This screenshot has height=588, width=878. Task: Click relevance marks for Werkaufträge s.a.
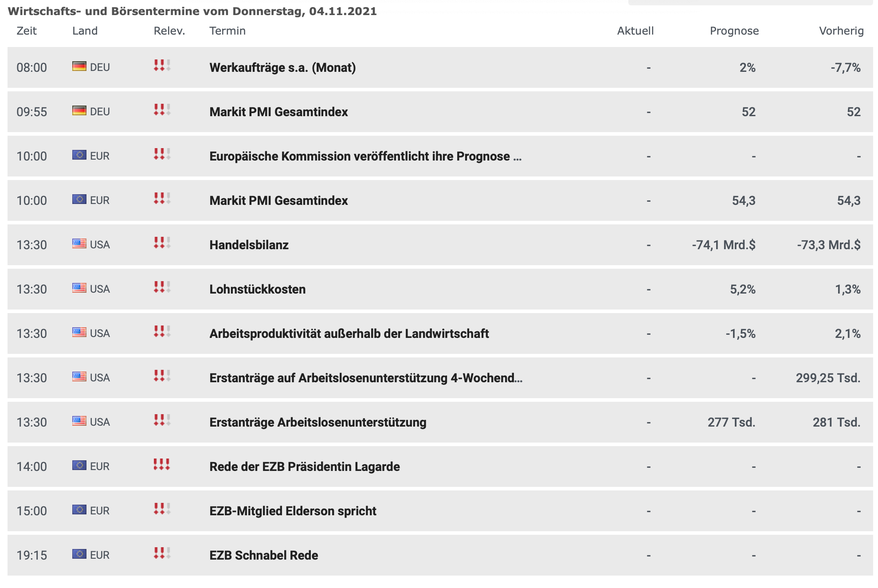coord(162,65)
